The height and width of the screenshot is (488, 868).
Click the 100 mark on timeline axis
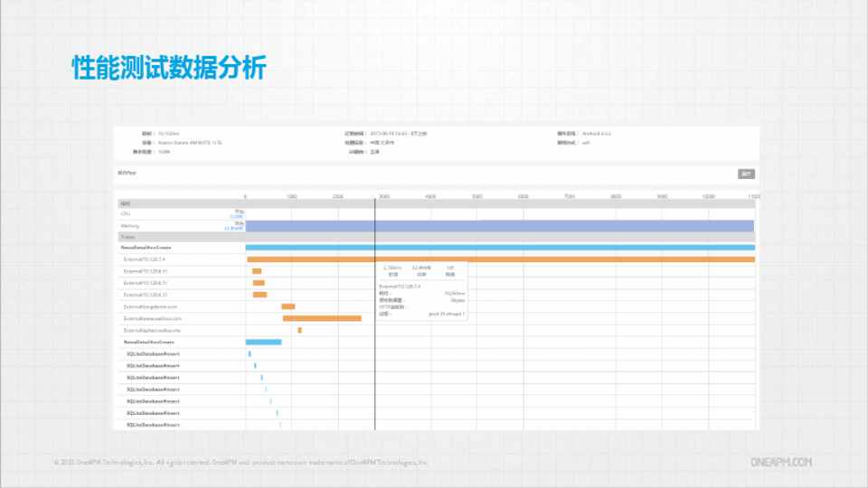[291, 196]
